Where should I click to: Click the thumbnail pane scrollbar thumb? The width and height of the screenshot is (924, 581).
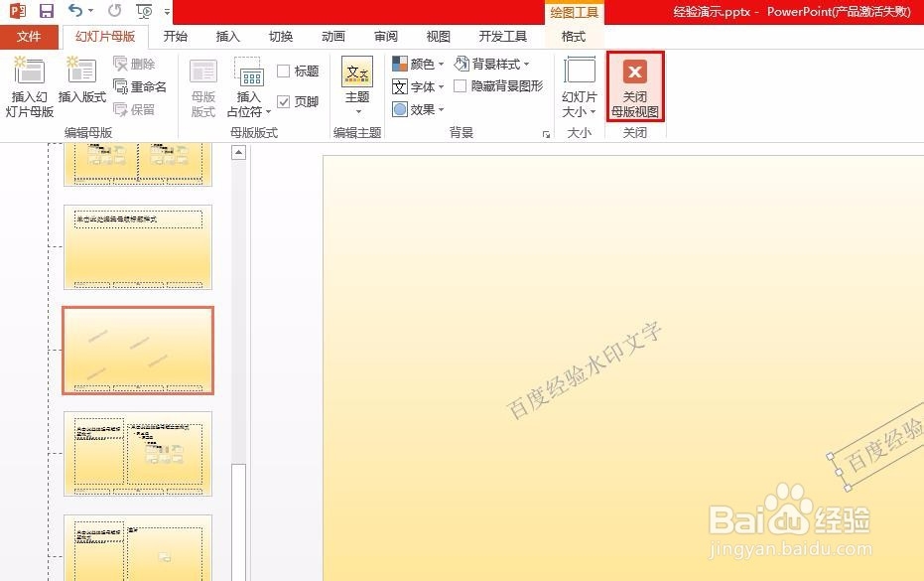[238, 522]
